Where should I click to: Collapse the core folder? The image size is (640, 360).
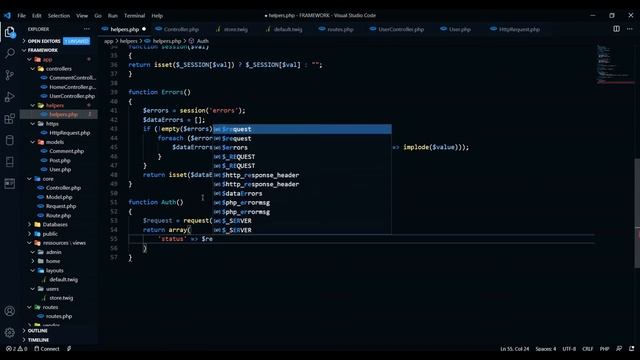point(48,179)
